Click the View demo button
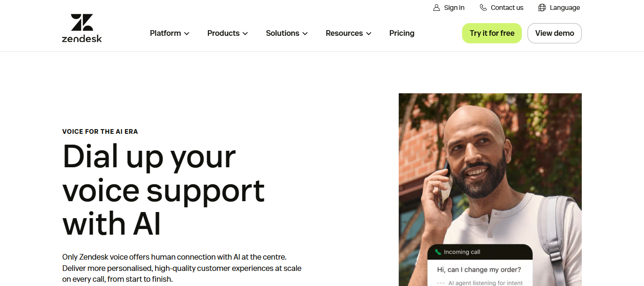 click(x=554, y=33)
